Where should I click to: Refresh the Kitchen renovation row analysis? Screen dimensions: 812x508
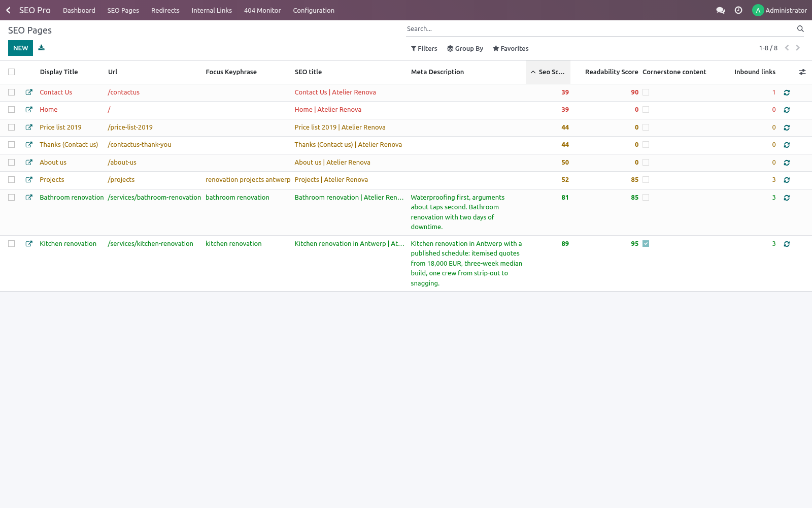point(787,244)
